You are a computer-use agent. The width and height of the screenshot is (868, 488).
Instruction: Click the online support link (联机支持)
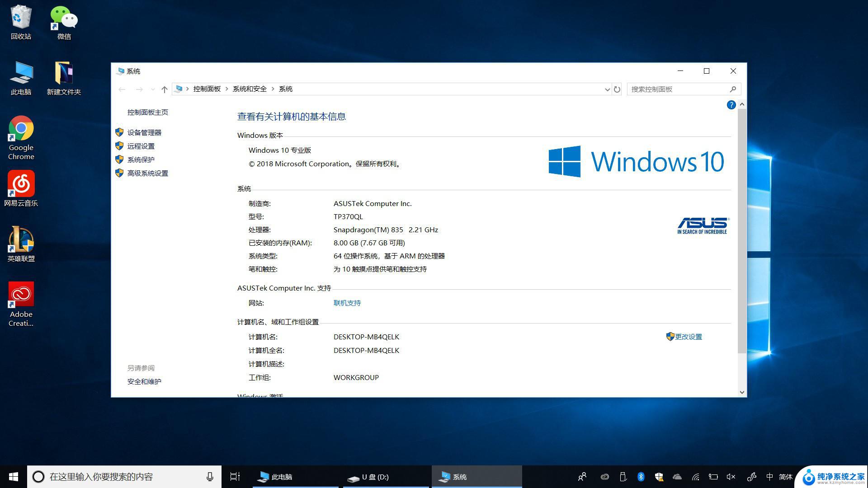[347, 303]
